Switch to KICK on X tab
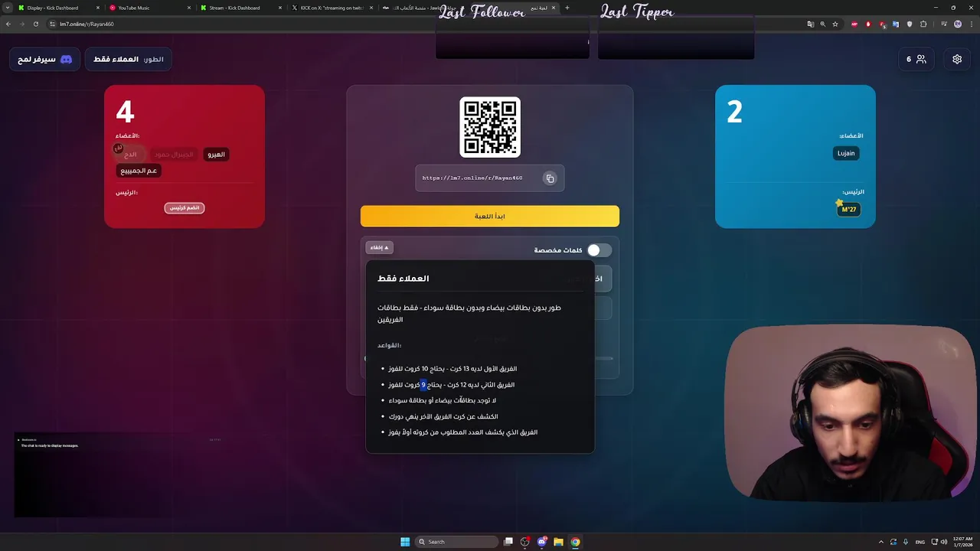 (x=332, y=8)
